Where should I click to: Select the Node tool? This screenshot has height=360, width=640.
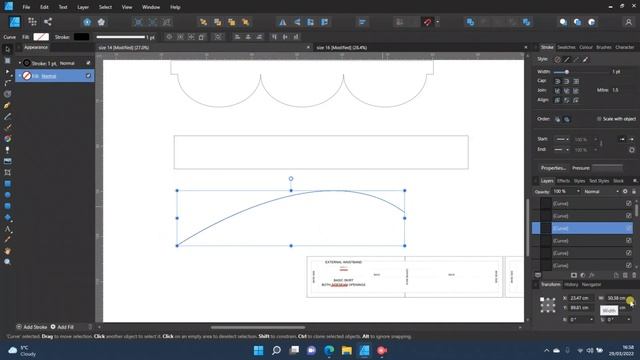(7, 72)
